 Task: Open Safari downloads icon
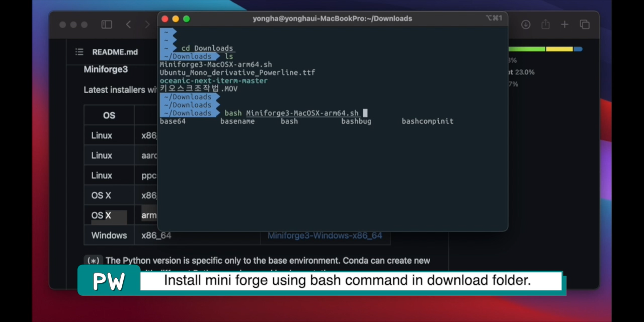(526, 25)
